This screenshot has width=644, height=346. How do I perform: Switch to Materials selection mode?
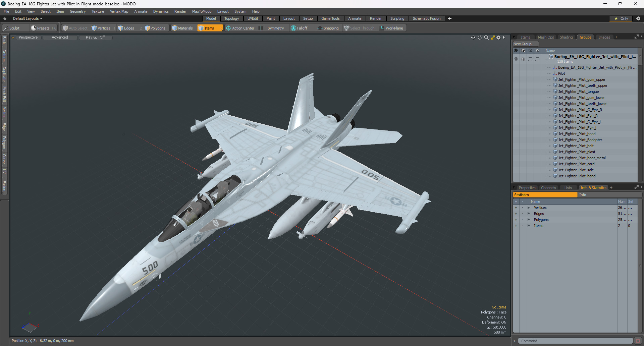(183, 28)
